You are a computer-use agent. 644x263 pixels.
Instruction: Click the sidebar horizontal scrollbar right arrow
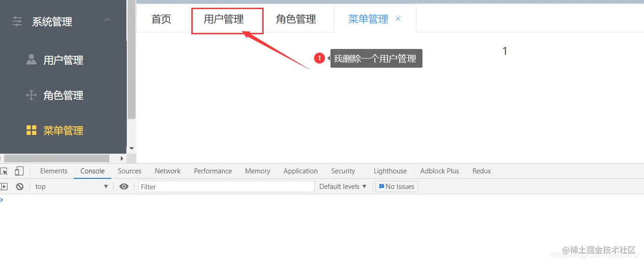pyautogui.click(x=122, y=158)
